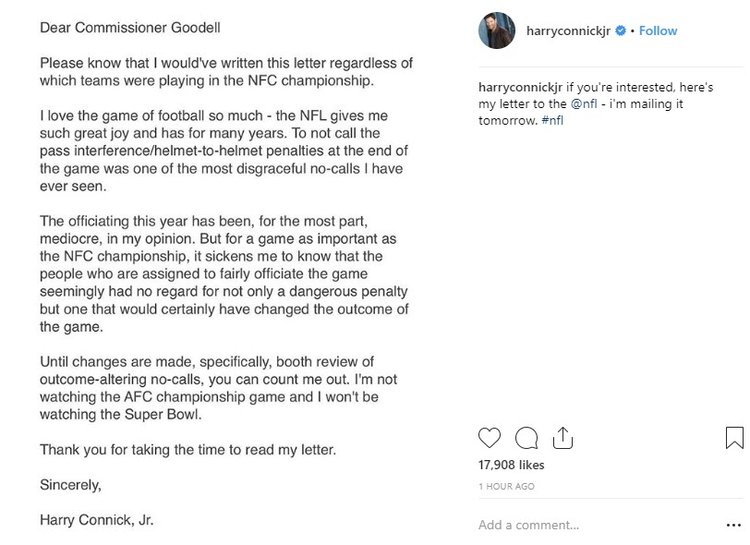Viewport: 750px width, 545px height.
Task: View the 17,908 likes list
Action: click(511, 465)
